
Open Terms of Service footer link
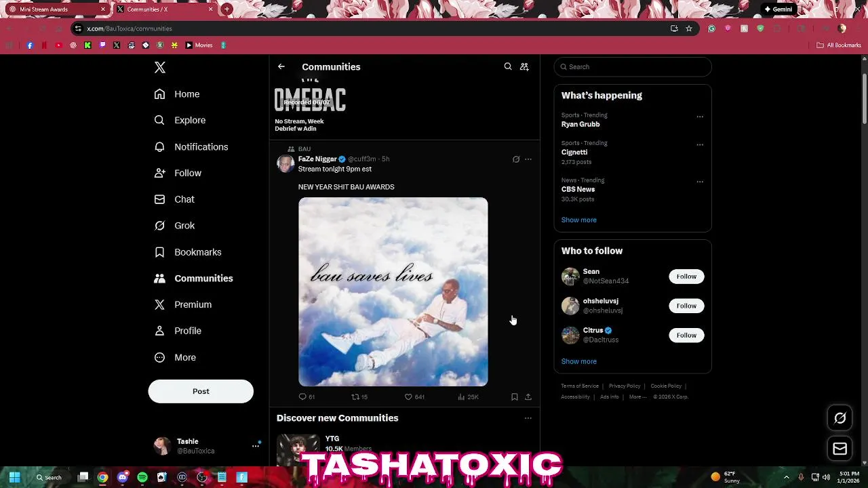tap(580, 386)
